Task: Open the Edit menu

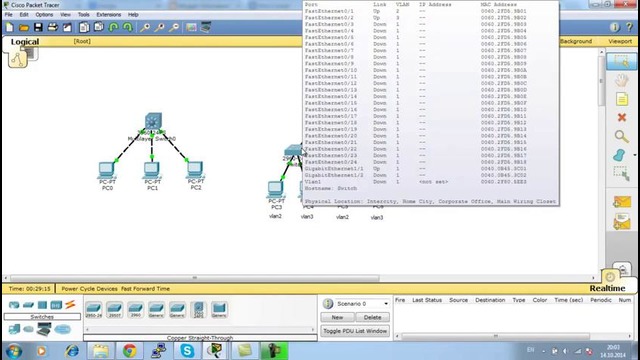Action: point(24,14)
